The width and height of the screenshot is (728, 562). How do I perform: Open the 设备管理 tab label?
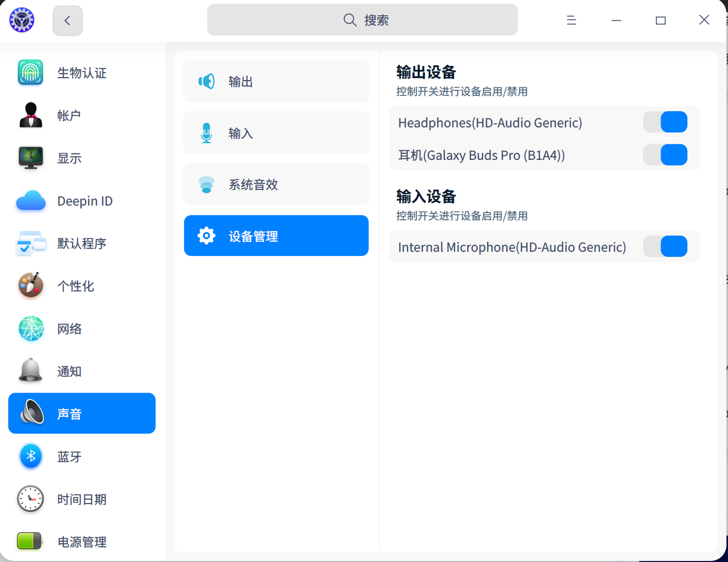pos(253,237)
